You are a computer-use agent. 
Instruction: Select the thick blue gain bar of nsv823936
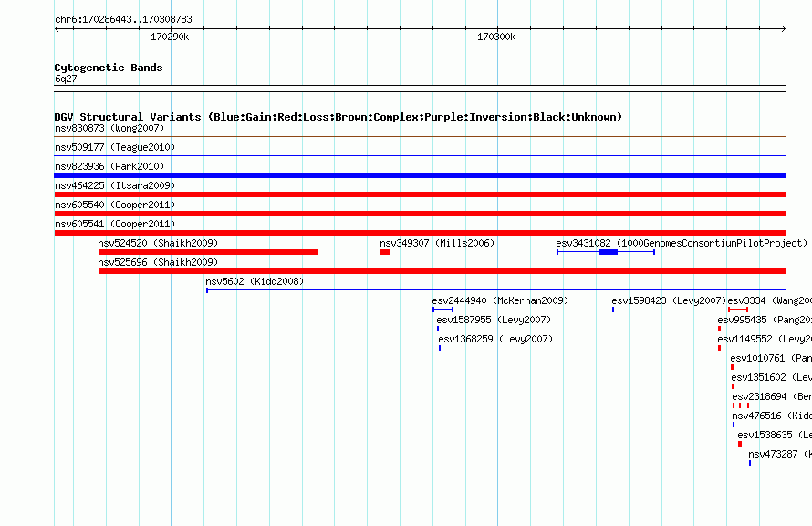pos(420,175)
